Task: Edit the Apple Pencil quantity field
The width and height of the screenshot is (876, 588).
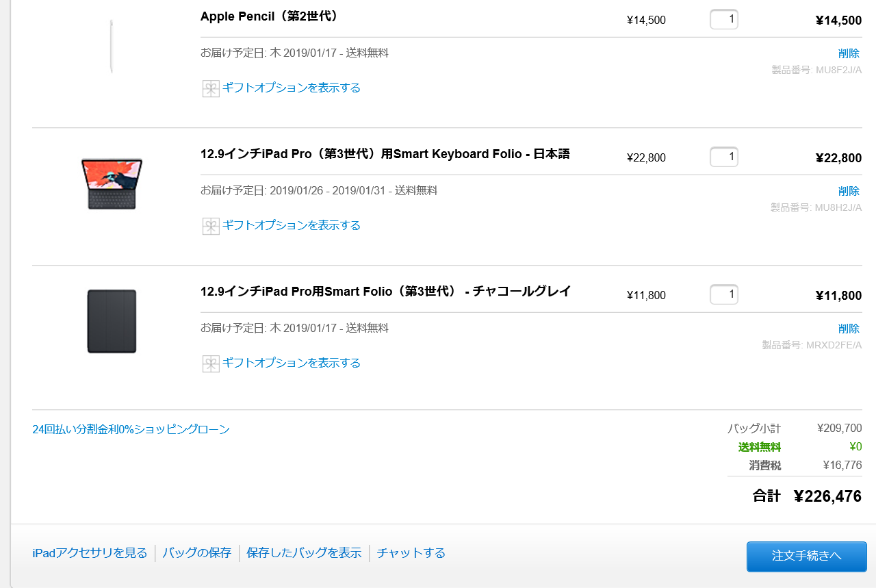Action: click(x=724, y=20)
